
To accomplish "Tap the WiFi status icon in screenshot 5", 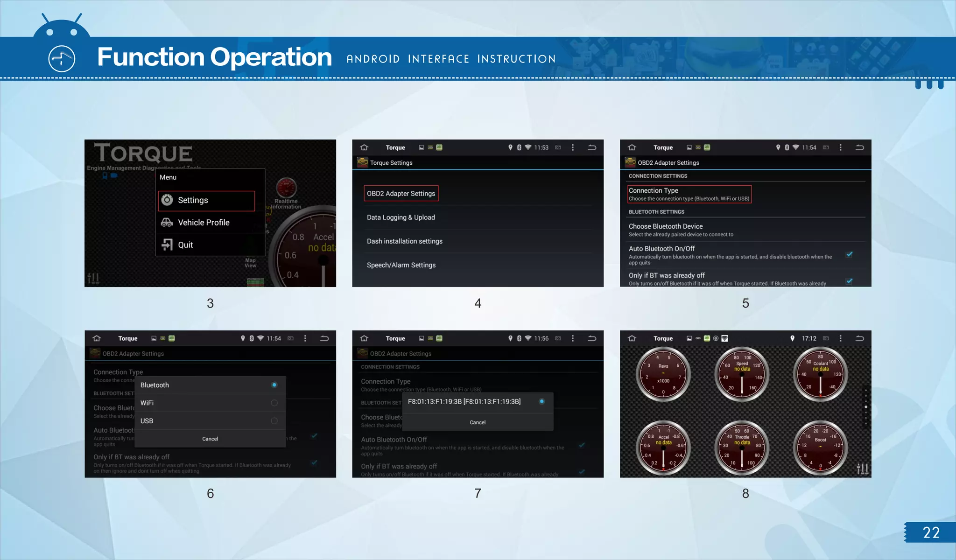I will [796, 147].
